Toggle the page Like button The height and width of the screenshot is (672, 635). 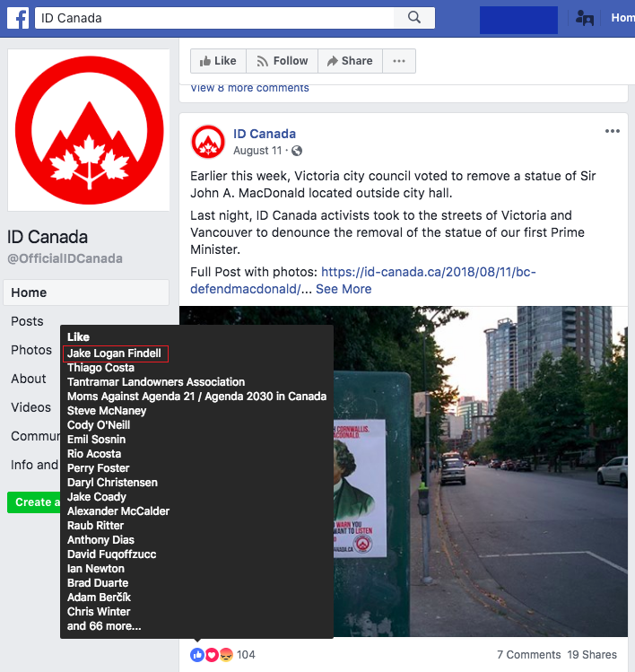coord(218,61)
